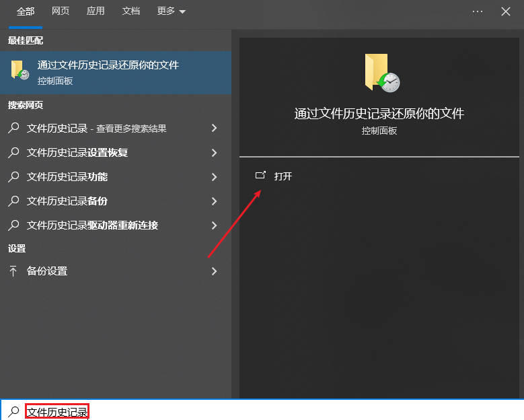
Task: Click the upload arrow icon beside 备份设置
Action: click(13, 271)
